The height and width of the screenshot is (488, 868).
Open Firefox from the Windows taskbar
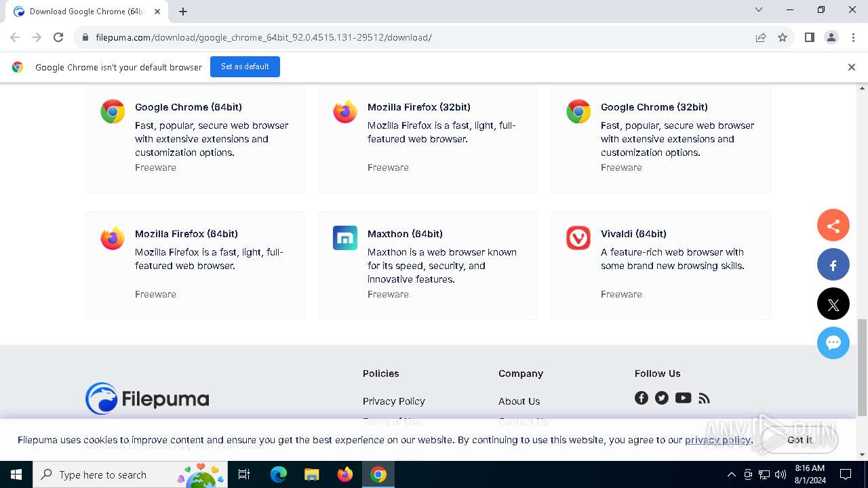[x=345, y=474]
